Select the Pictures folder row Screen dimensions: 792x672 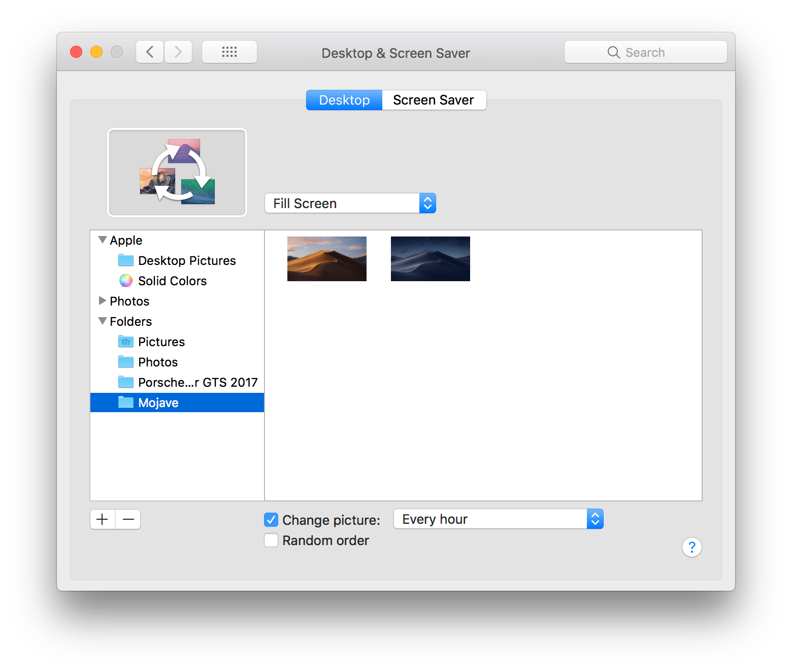(177, 342)
